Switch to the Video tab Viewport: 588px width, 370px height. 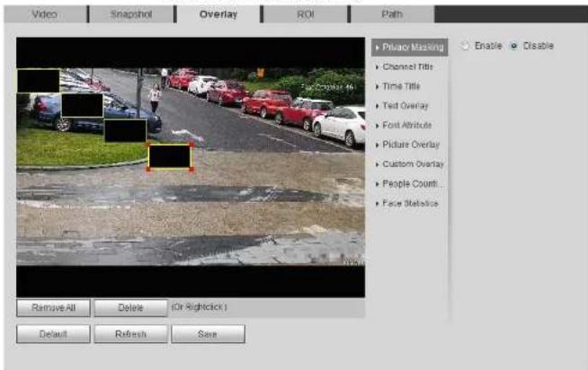pyautogui.click(x=45, y=14)
